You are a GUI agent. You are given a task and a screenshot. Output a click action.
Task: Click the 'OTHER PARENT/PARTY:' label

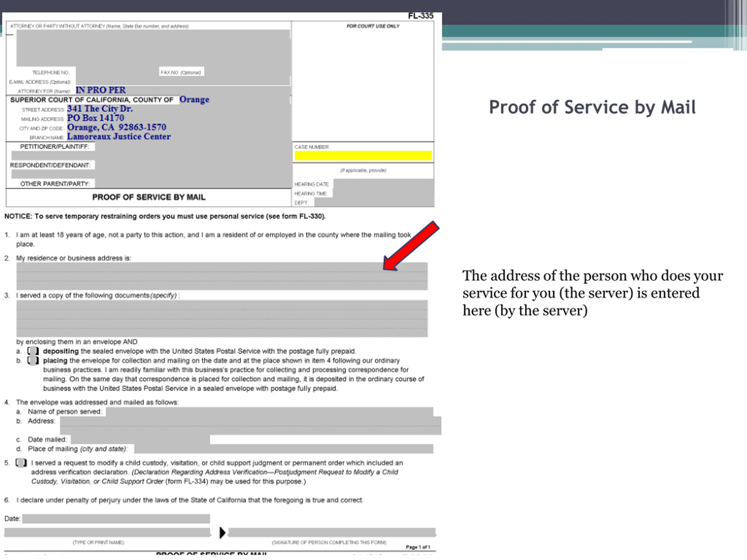55,184
